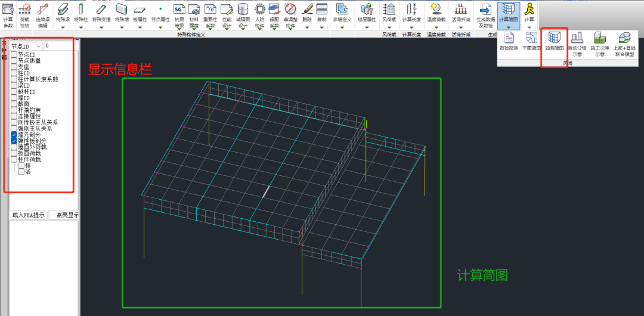
Task: Click 生成数据及数检 generate data icon
Action: [x=486, y=9]
